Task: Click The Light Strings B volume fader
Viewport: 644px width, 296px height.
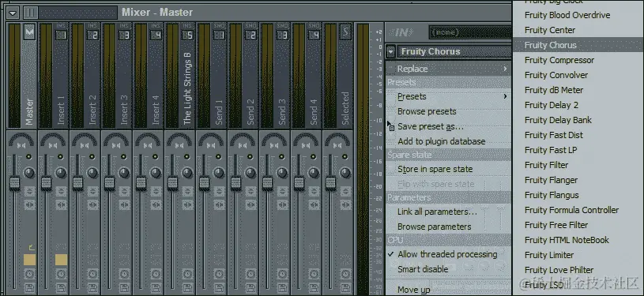Action: click(x=173, y=182)
